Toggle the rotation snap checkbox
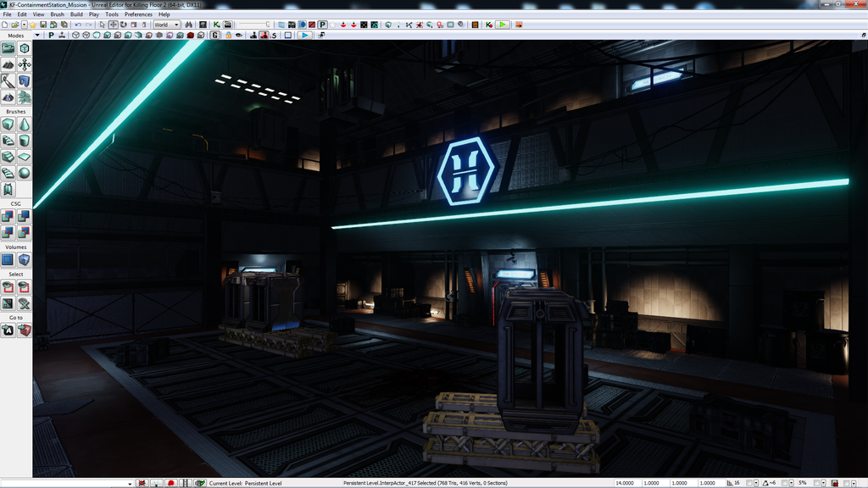This screenshot has height=488, width=868. [x=784, y=483]
